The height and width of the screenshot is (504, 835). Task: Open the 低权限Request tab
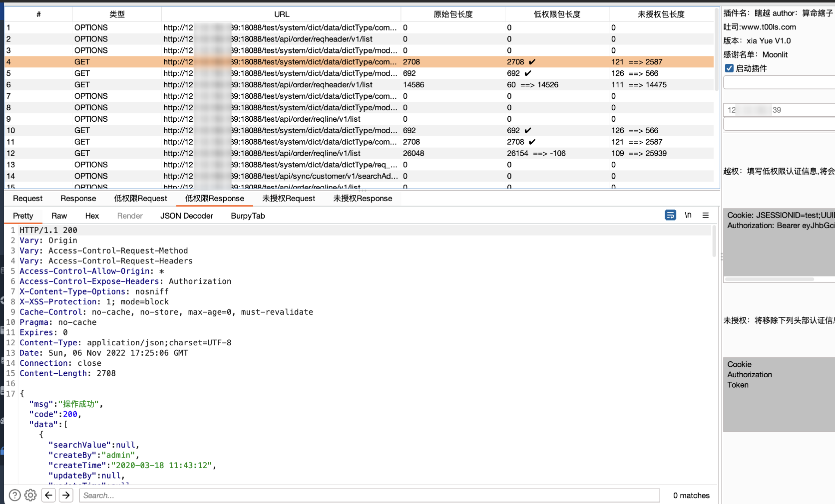tap(141, 199)
